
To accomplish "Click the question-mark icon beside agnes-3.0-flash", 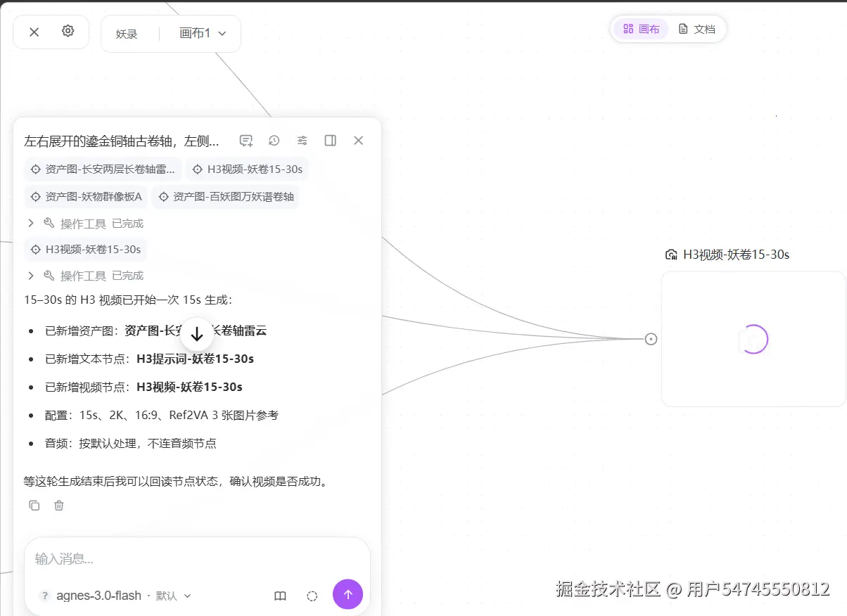I will 45,596.
